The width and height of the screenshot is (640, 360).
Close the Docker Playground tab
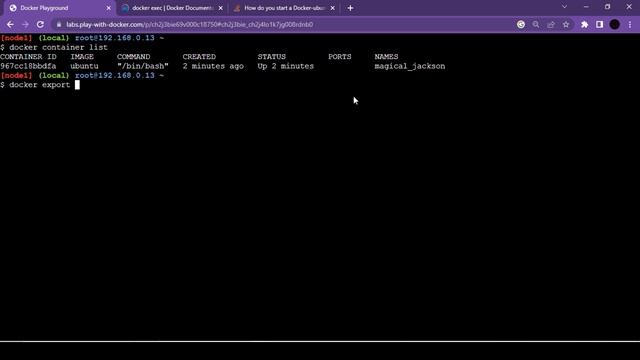109,8
